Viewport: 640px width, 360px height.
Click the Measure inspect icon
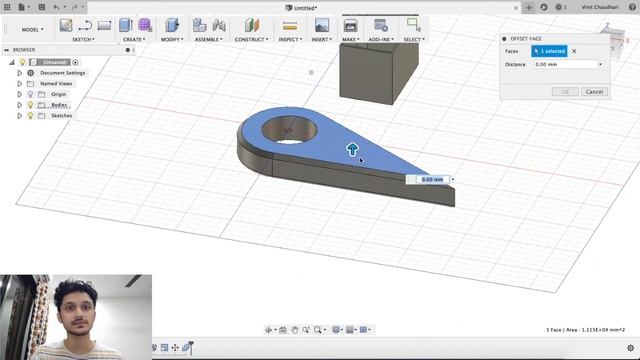(290, 26)
